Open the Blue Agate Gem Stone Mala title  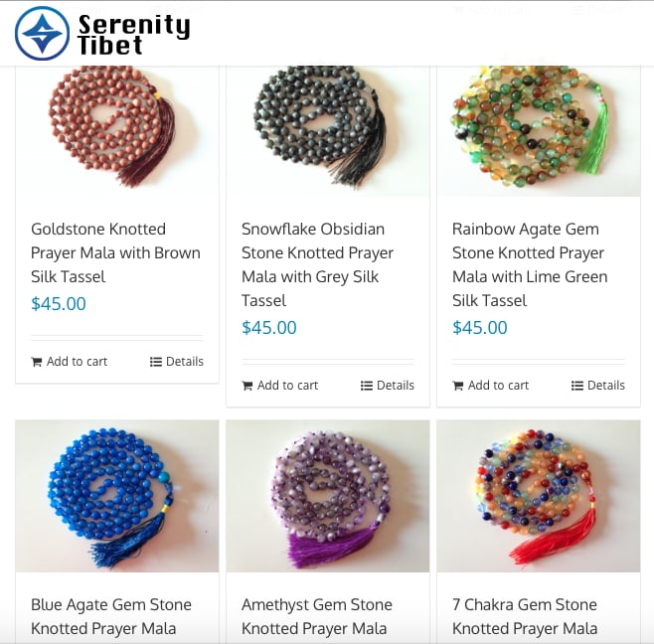(111, 616)
